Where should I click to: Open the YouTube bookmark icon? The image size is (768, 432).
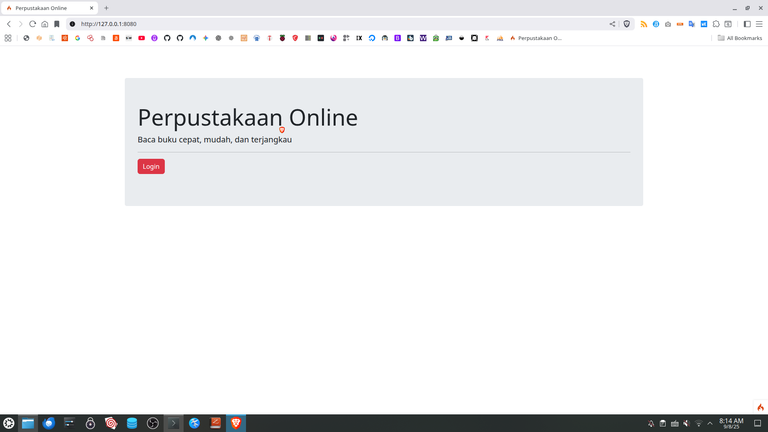coord(142,38)
